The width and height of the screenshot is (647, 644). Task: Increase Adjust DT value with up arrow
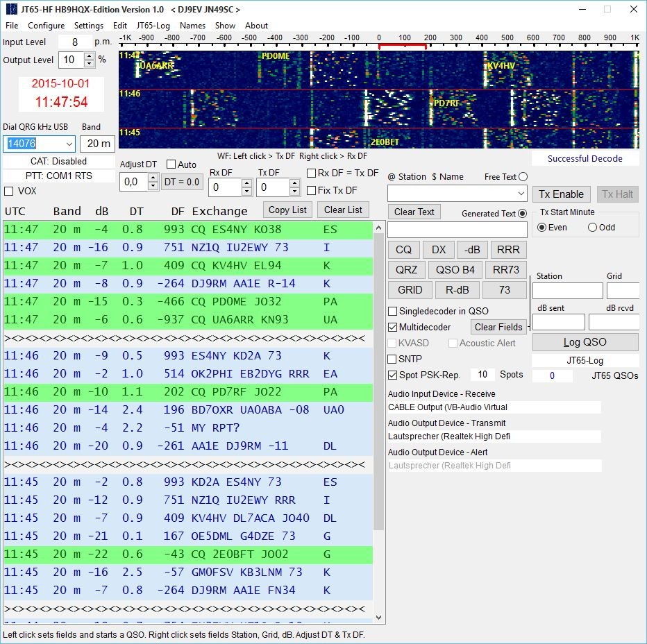click(x=153, y=178)
